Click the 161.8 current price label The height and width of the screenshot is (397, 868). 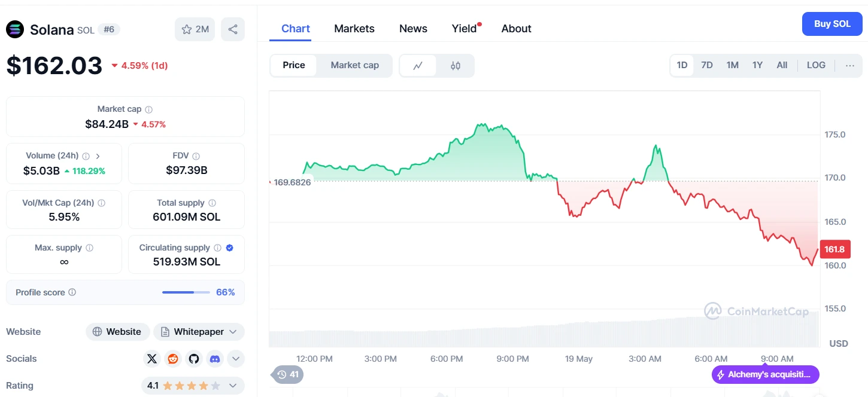pyautogui.click(x=834, y=249)
